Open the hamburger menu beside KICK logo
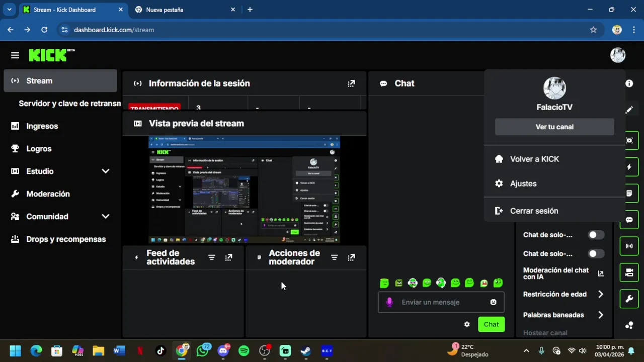The width and height of the screenshot is (644, 362). coord(15,55)
